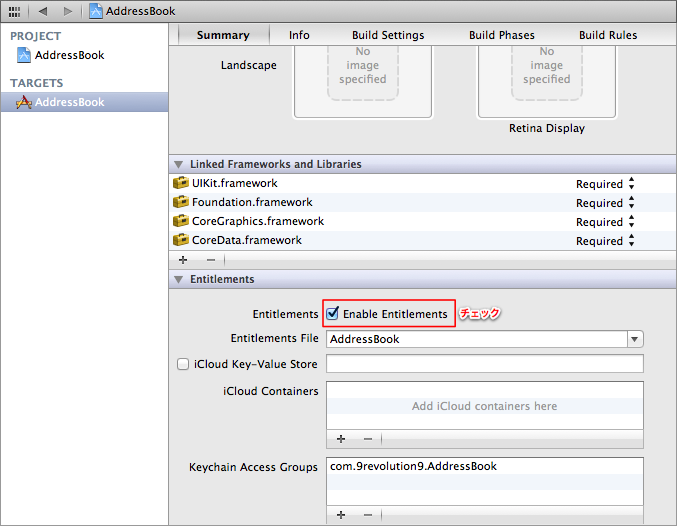Open the related items grid icon
The image size is (677, 526).
14,12
